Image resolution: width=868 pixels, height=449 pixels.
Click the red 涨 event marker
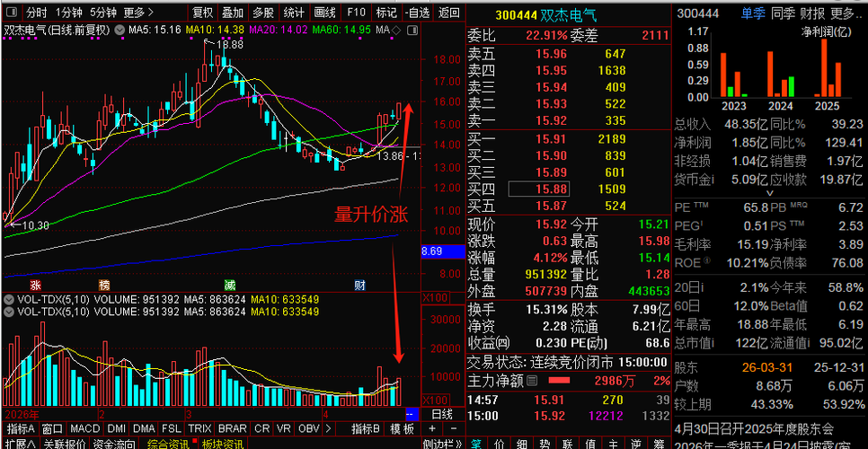(x=36, y=286)
